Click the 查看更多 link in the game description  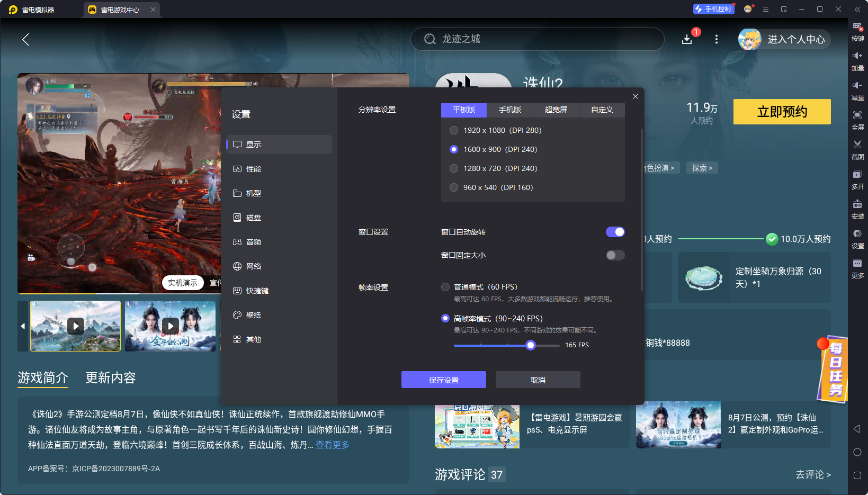(x=332, y=445)
